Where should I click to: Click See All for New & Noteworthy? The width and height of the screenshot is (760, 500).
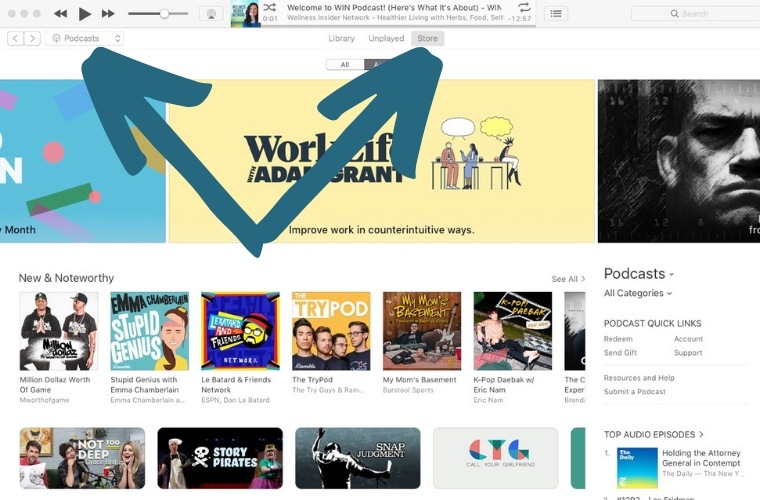click(x=568, y=279)
